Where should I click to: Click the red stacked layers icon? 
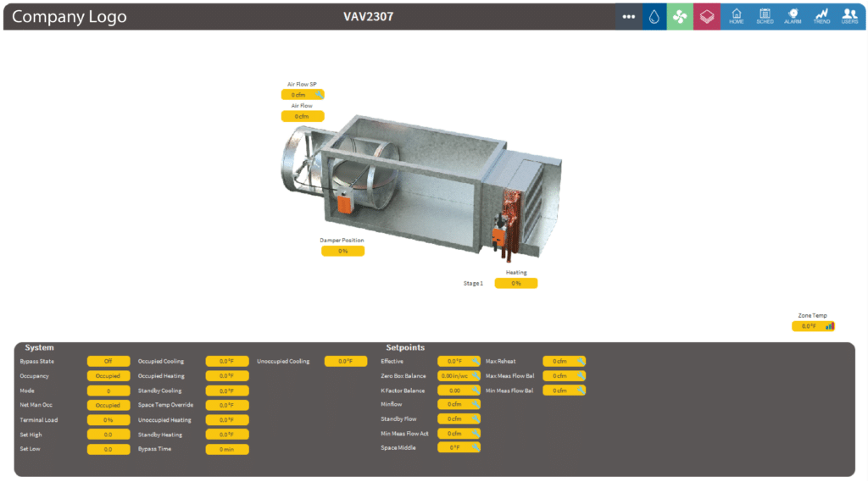point(707,17)
